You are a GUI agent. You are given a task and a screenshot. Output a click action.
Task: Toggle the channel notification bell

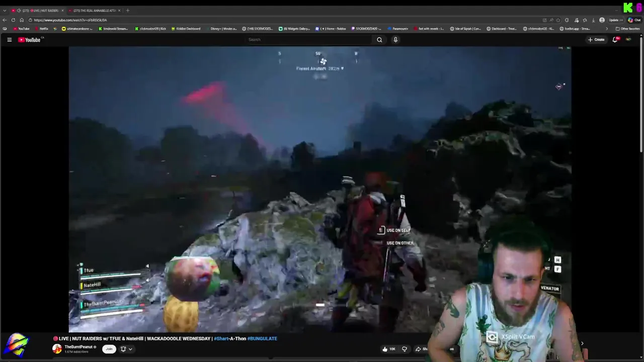click(123, 349)
